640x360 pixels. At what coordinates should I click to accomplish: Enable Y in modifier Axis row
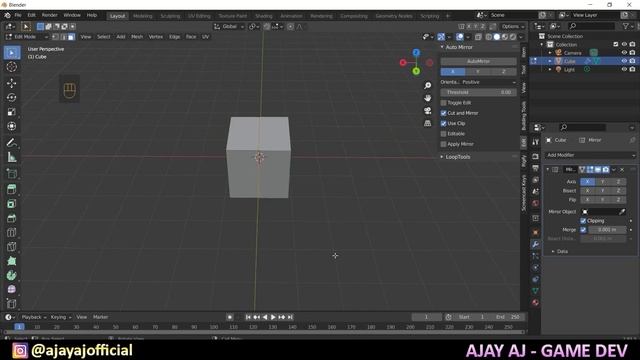(602, 182)
